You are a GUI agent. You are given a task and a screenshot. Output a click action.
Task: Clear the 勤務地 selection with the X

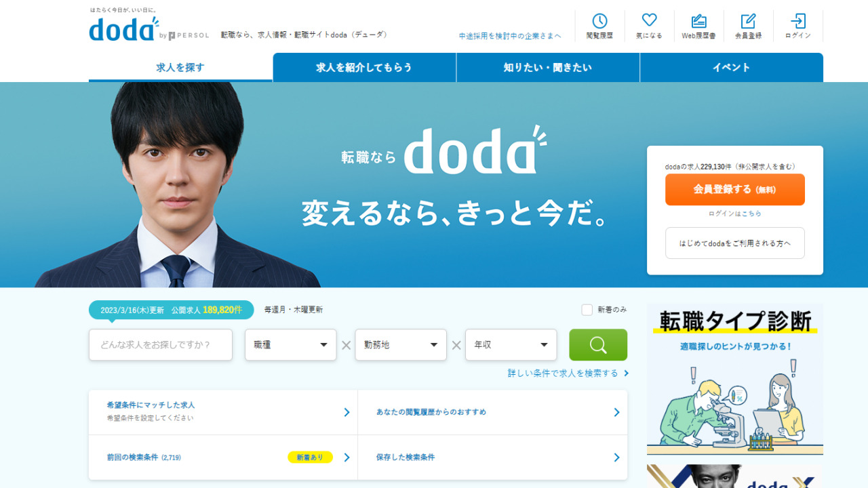456,345
